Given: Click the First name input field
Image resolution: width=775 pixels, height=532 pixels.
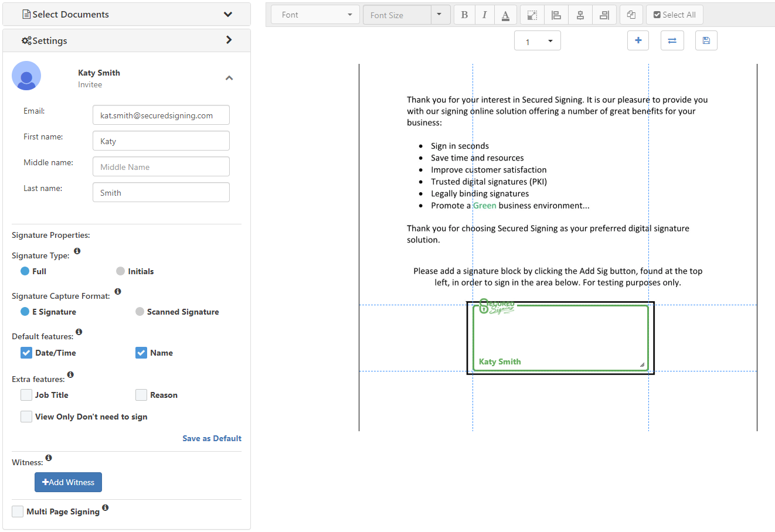Looking at the screenshot, I should (x=161, y=141).
